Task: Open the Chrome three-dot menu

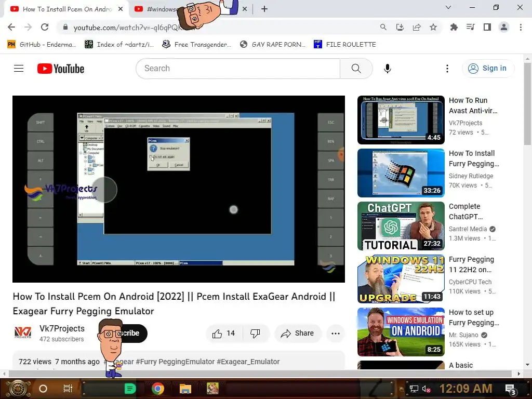Action: [x=521, y=27]
